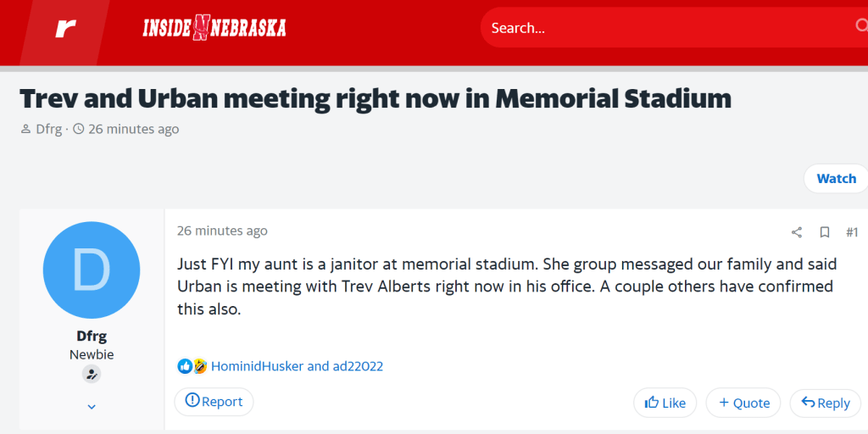
Task: Click the Rivals 'r' logo icon
Action: pyautogui.click(x=65, y=29)
